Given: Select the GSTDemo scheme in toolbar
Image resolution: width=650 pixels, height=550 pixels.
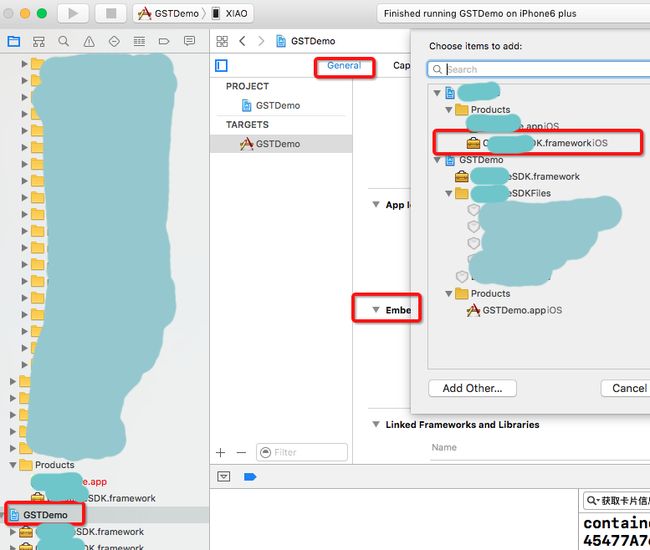Looking at the screenshot, I should 168,14.
